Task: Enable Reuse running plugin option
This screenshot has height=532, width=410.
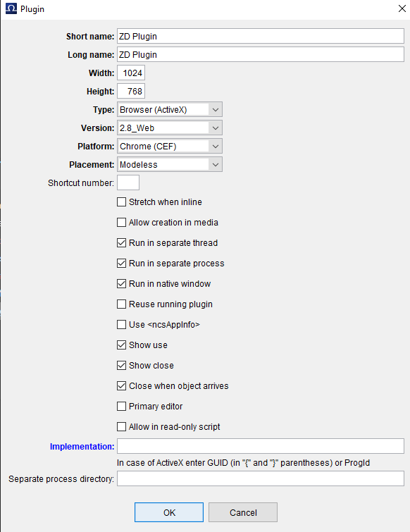Action: (121, 304)
